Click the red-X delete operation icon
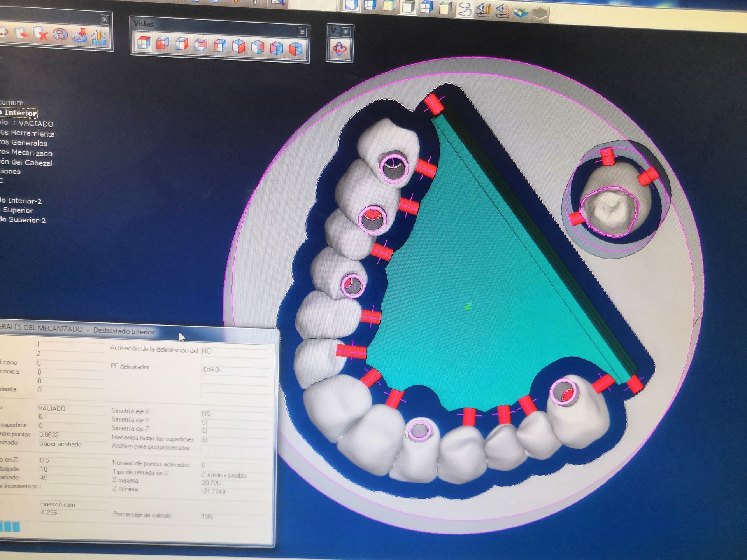The height and width of the screenshot is (560, 747). tap(40, 34)
